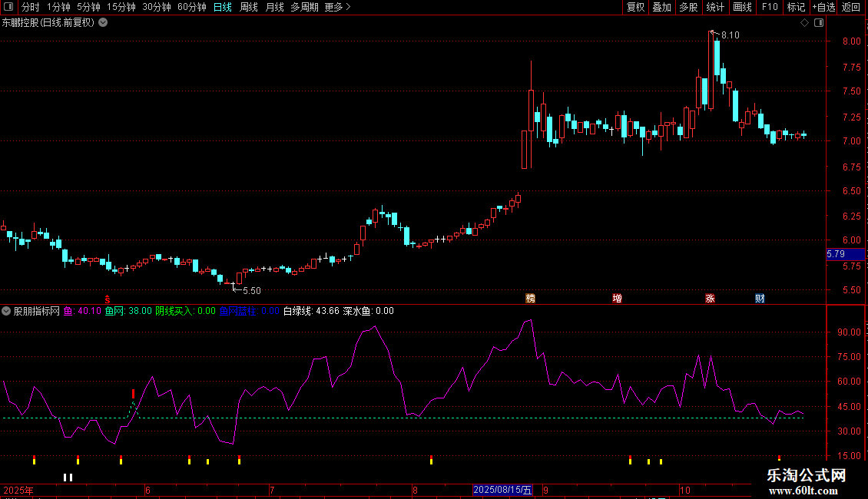Click the diamond icon above price axis

(x=805, y=23)
